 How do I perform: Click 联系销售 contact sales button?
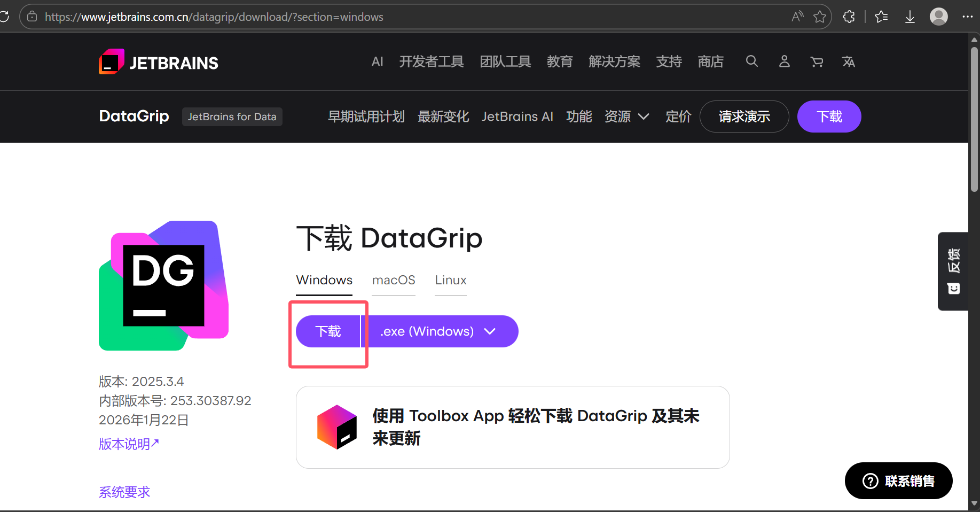899,481
